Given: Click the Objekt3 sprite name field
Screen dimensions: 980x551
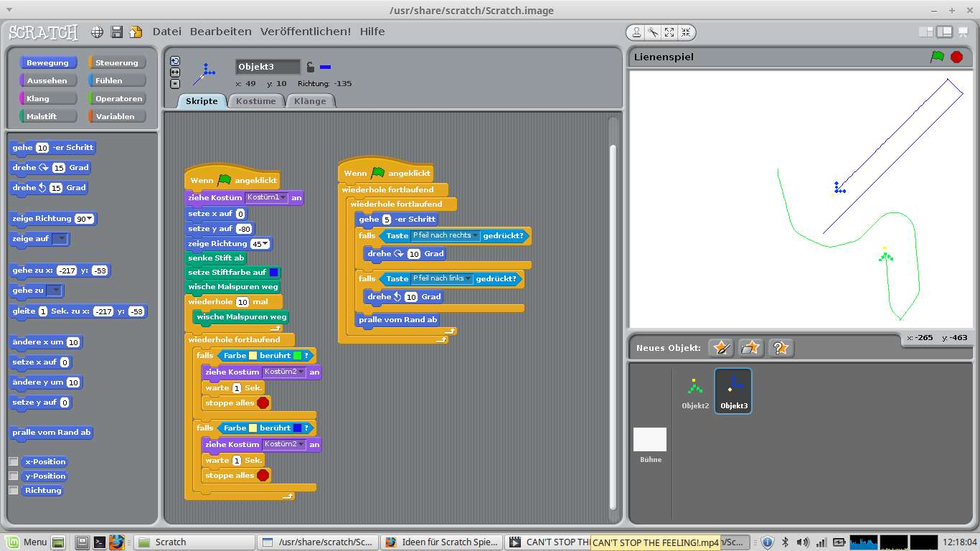Looking at the screenshot, I should click(x=268, y=67).
